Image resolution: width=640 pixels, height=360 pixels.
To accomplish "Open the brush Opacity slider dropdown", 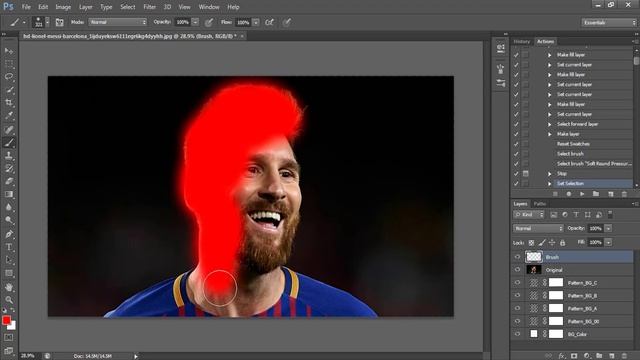I will click(x=195, y=22).
